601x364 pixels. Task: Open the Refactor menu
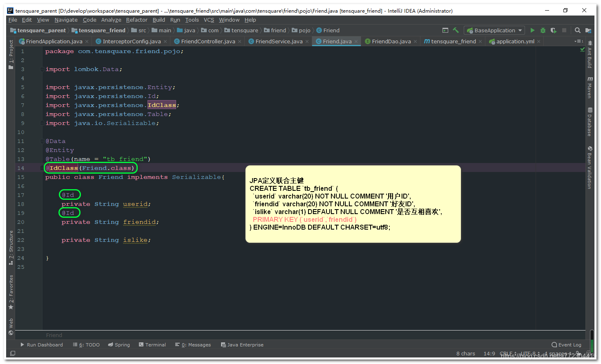(136, 20)
